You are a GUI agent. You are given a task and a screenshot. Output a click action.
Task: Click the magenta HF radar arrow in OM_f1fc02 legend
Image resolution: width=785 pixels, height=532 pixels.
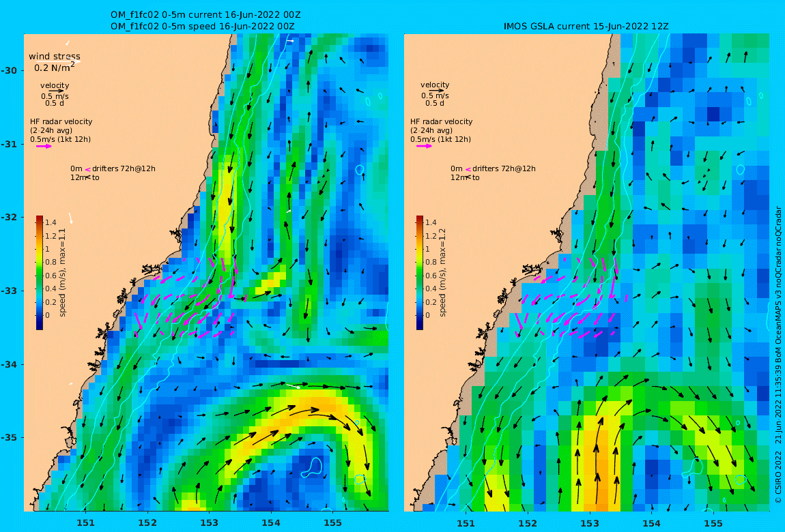[44, 146]
